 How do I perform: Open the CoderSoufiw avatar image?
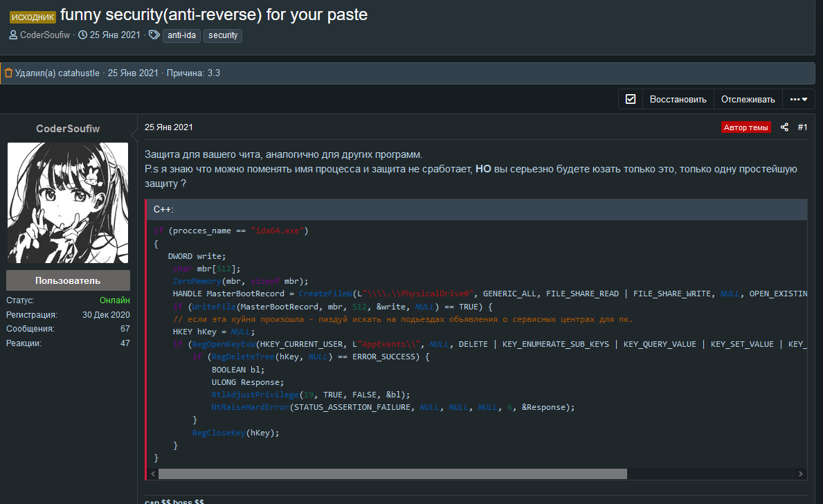[68, 203]
